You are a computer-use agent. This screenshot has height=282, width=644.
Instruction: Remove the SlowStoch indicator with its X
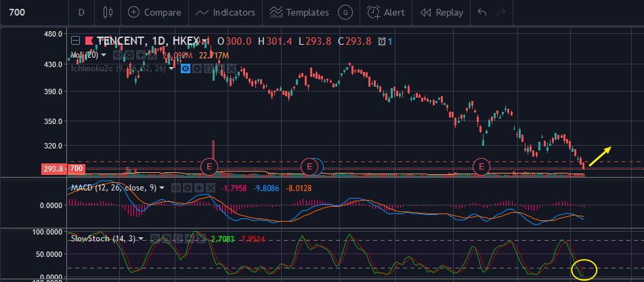coord(200,239)
